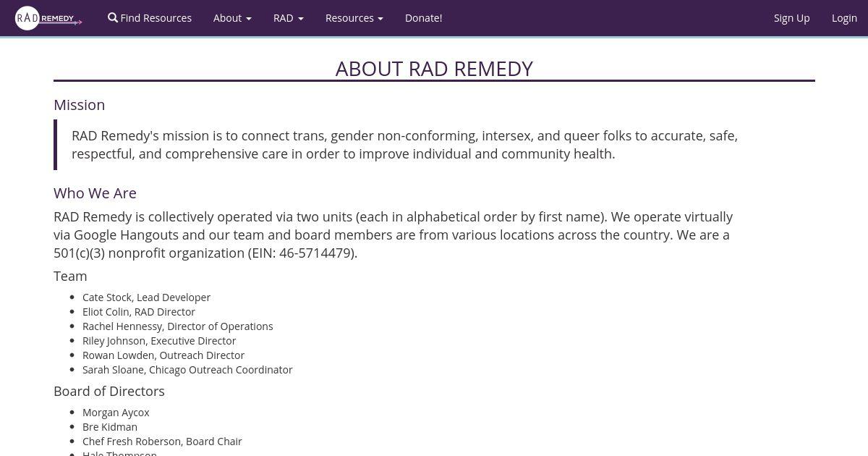Image resolution: width=868 pixels, height=456 pixels.
Task: Click Bre Kidman in board list
Action: tap(110, 427)
